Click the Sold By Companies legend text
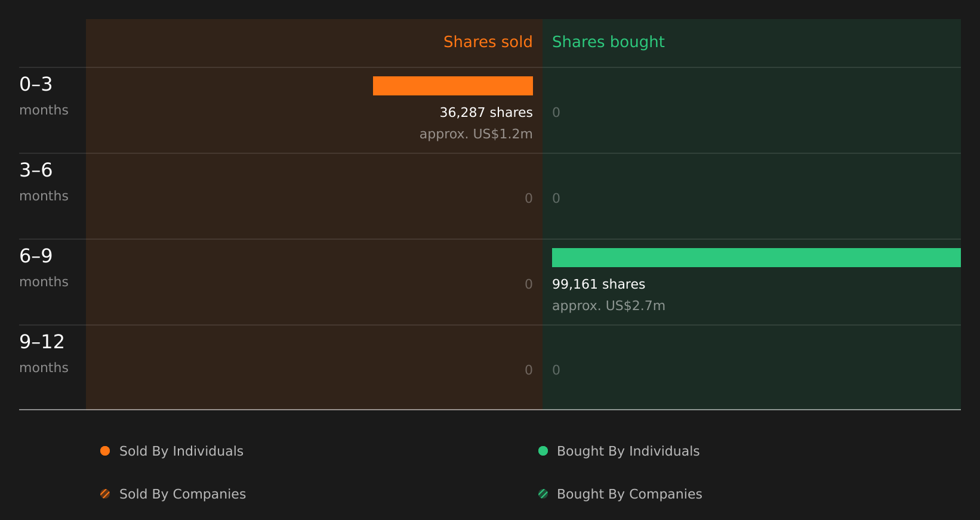Screen dimensions: 980x520 coord(183,494)
